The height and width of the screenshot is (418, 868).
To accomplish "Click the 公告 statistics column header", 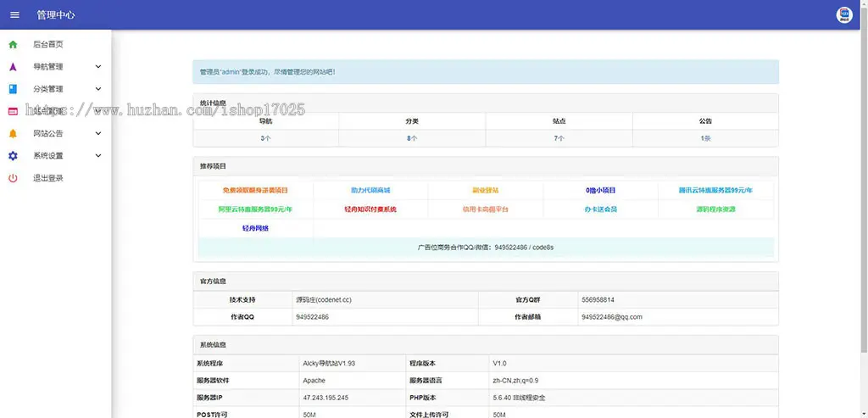I will tap(705, 121).
